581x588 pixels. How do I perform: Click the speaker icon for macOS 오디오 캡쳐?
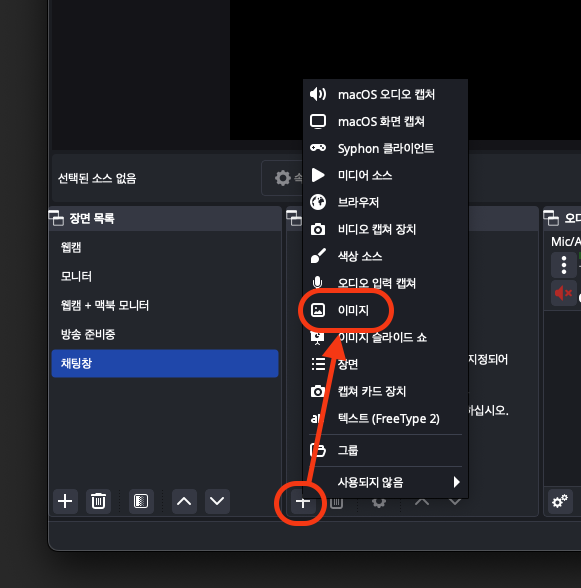pos(318,94)
